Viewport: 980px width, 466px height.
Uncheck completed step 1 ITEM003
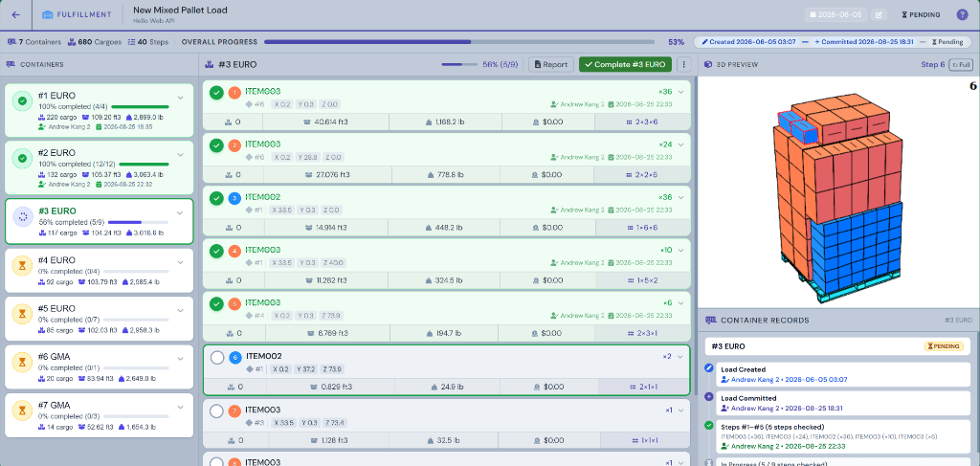click(217, 93)
